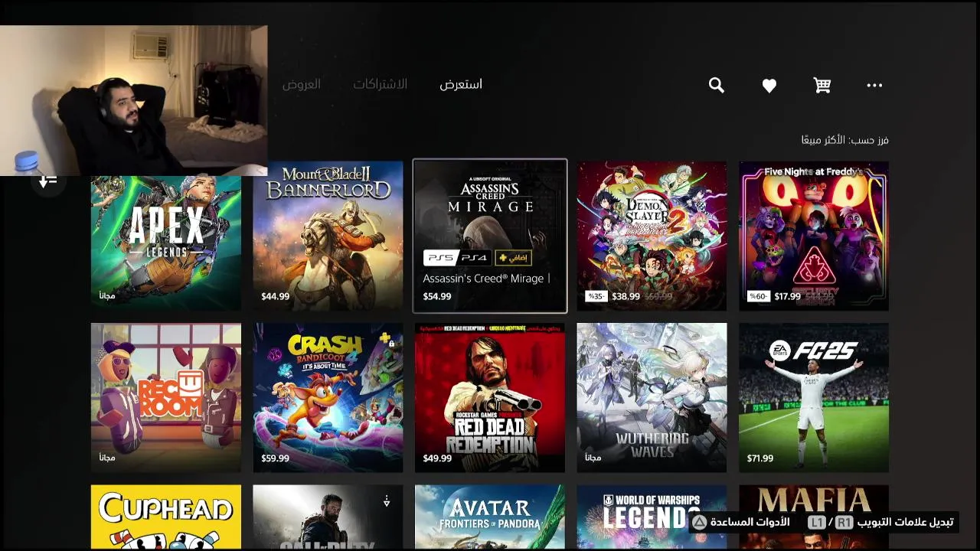Click the $49.99 price on Red Dead Redemption
This screenshot has width=980, height=551.
(x=437, y=458)
